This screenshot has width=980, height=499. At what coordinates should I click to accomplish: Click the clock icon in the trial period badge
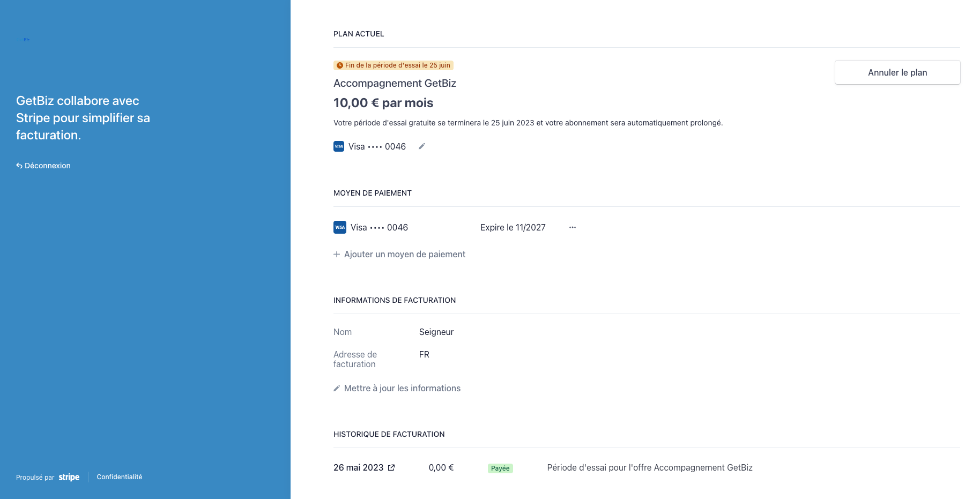click(x=340, y=65)
